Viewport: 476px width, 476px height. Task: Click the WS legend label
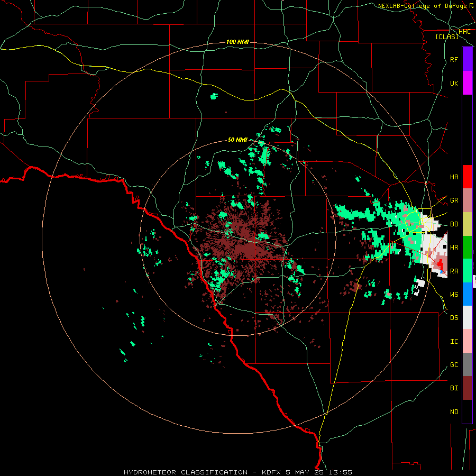(x=454, y=294)
